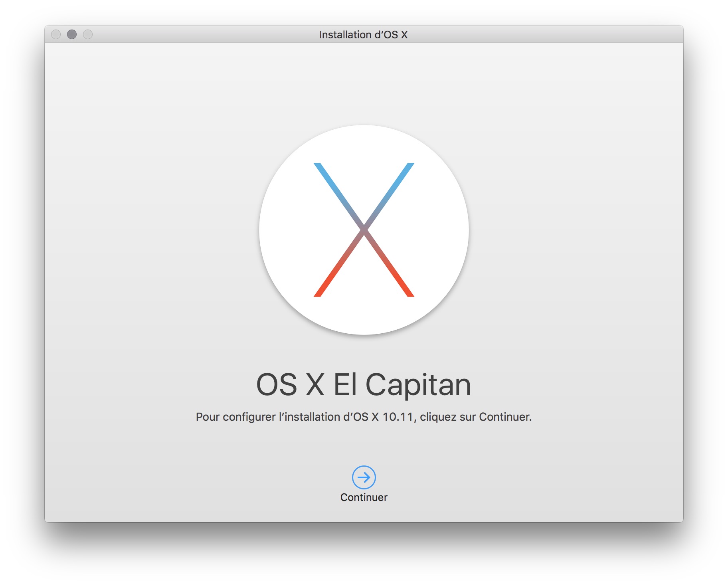Screen dimensions: 728x586
Task: Minimize the Installation d'OS X window
Action: (72, 34)
